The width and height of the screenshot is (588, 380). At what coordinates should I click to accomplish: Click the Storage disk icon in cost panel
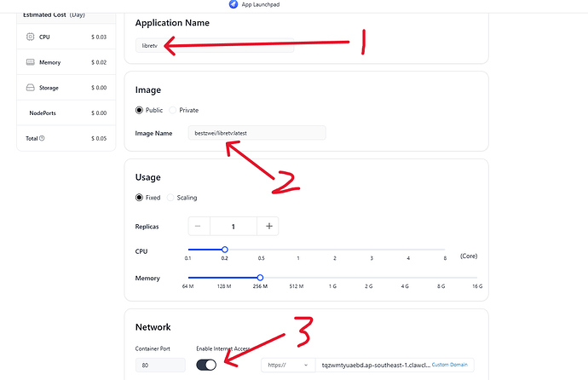(30, 87)
